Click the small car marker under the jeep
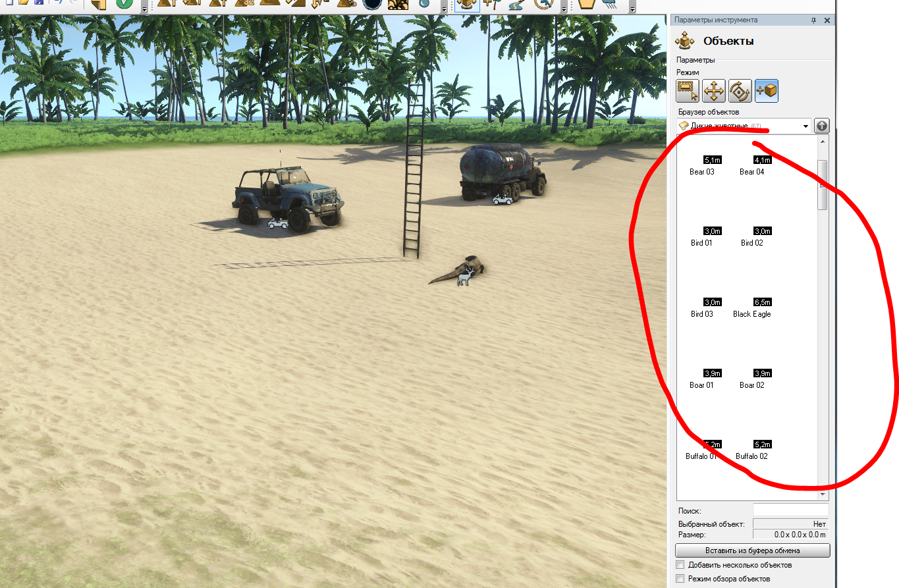The width and height of the screenshot is (899, 588). click(x=279, y=223)
